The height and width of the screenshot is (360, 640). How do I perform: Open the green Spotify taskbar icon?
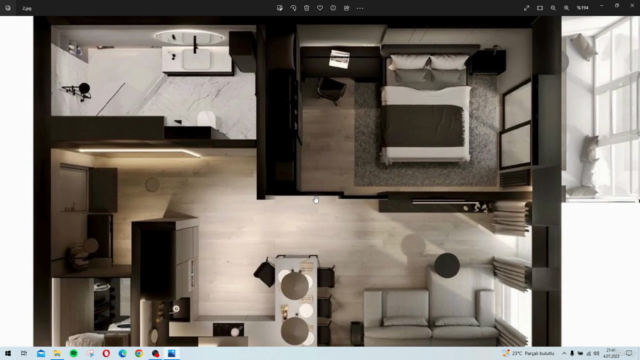pyautogui.click(x=74, y=353)
